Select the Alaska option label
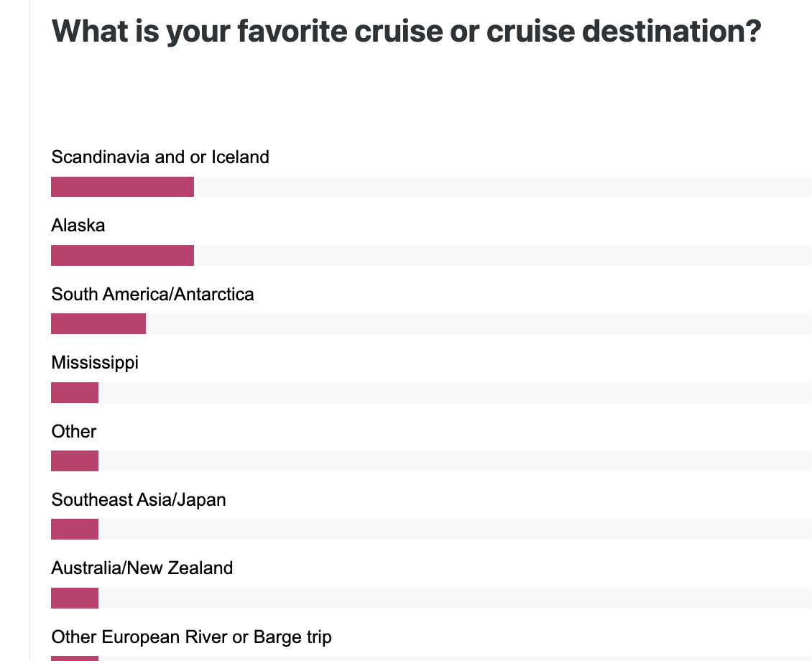The width and height of the screenshot is (812, 661). point(78,225)
